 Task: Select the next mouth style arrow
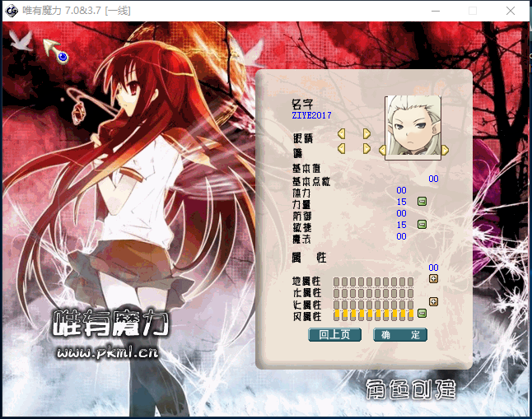[x=366, y=148]
